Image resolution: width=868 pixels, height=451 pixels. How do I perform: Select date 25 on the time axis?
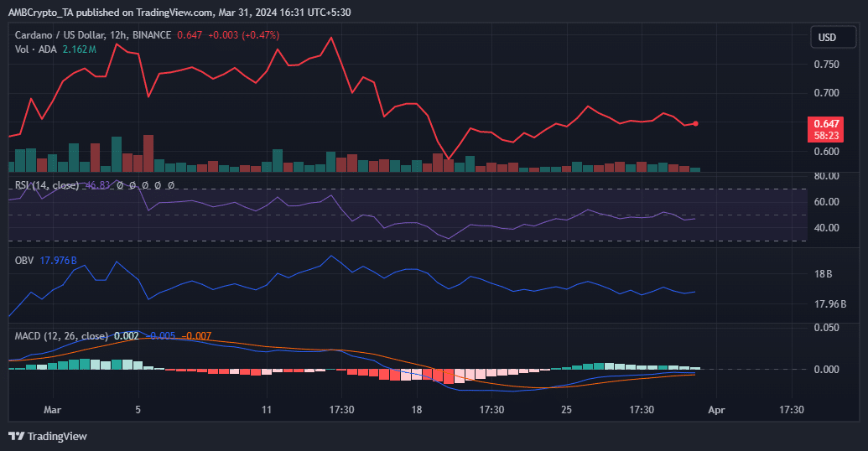pos(567,410)
